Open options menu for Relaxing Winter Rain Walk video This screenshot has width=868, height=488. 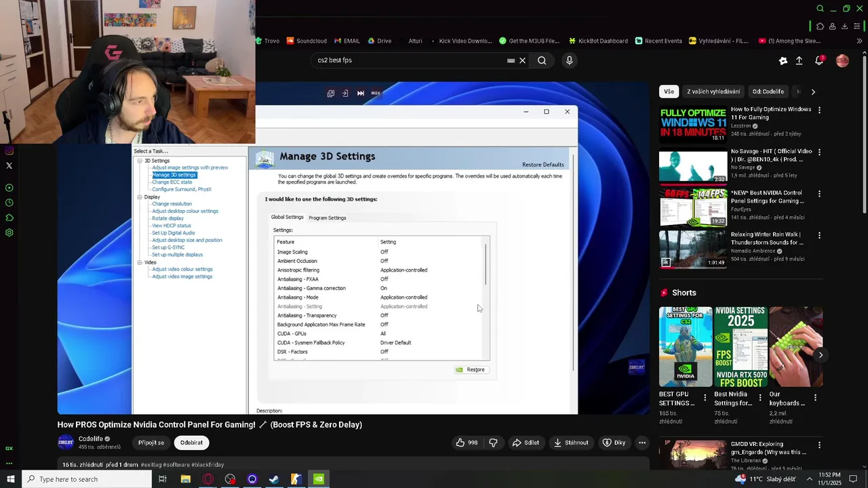[819, 235]
